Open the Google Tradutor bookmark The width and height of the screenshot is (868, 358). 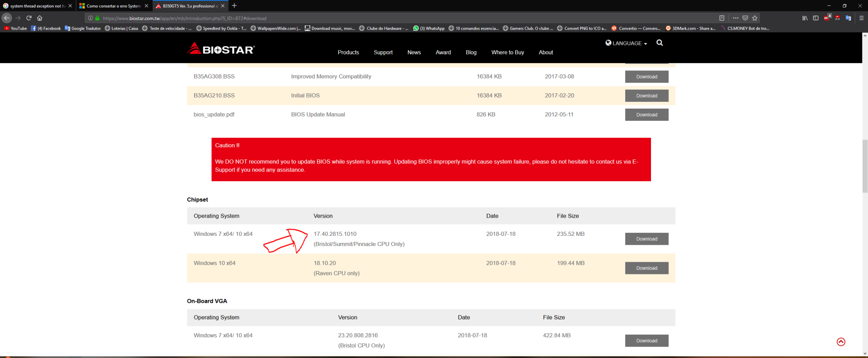click(x=83, y=28)
